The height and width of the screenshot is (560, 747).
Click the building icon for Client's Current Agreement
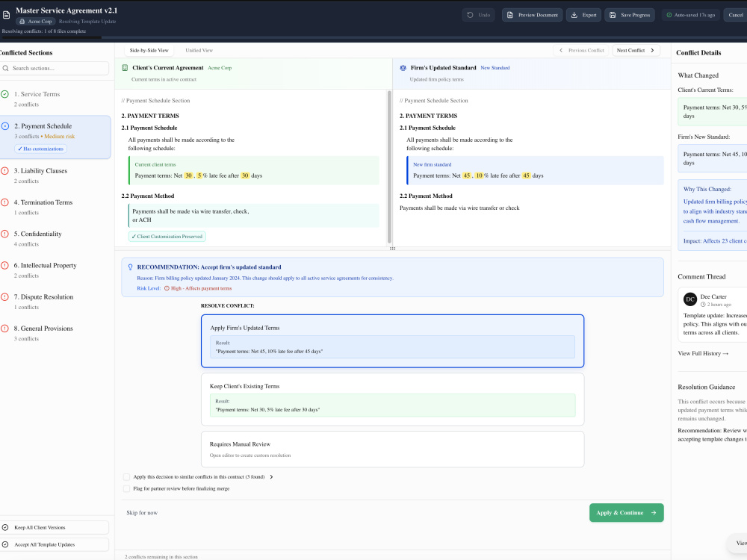coord(125,68)
